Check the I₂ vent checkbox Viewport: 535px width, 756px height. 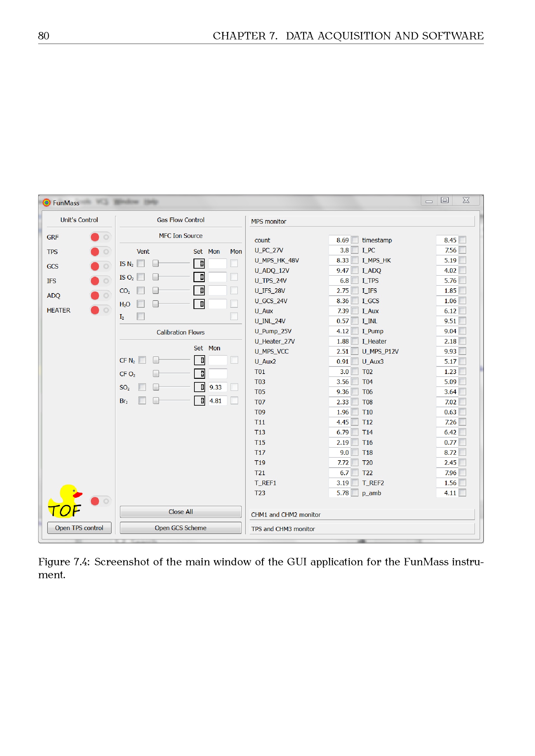click(141, 316)
